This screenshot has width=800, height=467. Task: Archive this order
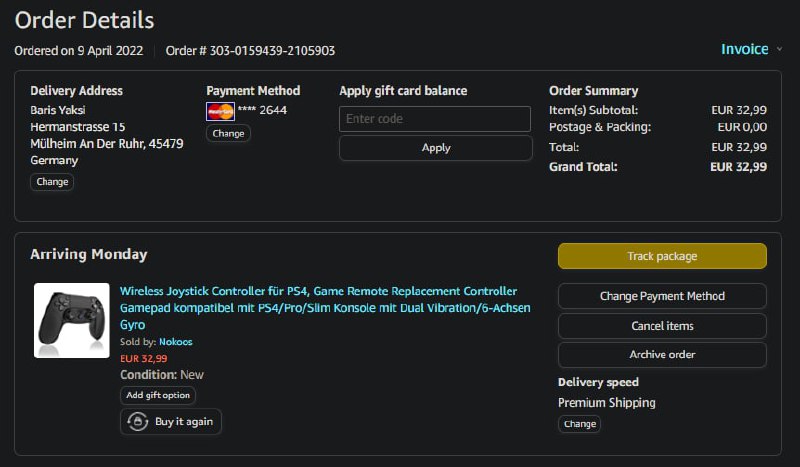coord(662,355)
